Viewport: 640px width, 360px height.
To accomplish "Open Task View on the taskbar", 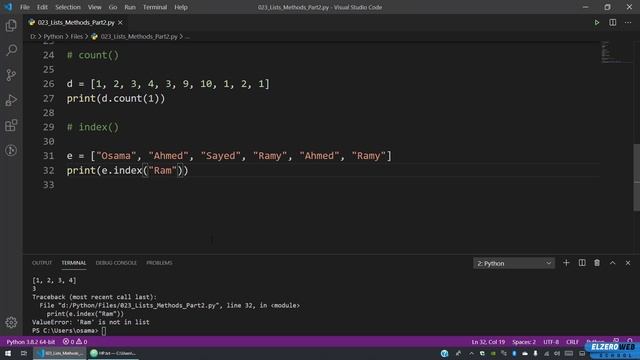I will [x=24, y=353].
